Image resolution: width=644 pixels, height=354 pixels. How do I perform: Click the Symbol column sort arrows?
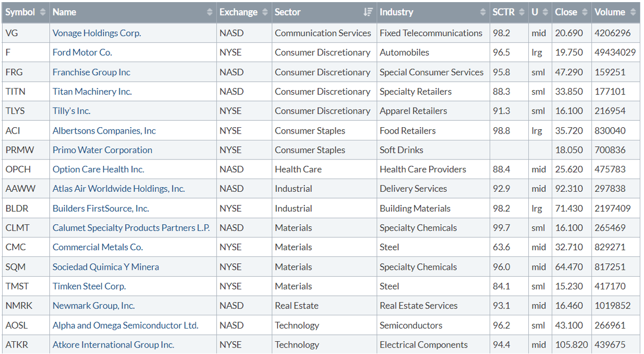pos(43,12)
